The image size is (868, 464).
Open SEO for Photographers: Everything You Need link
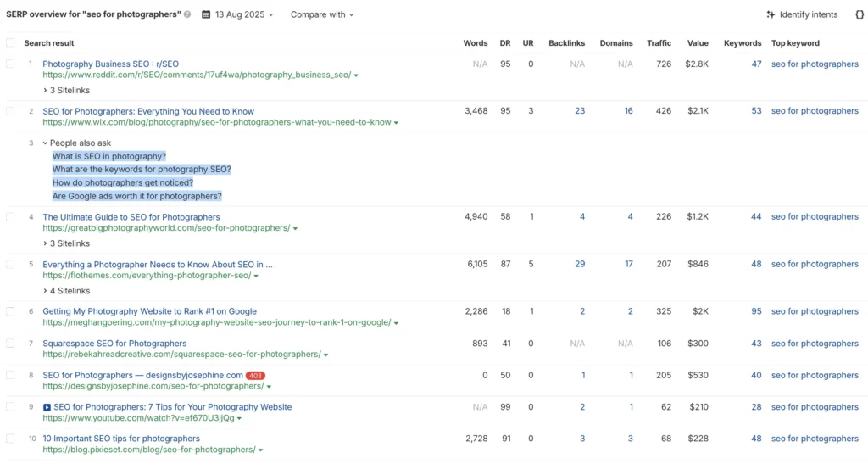[148, 111]
